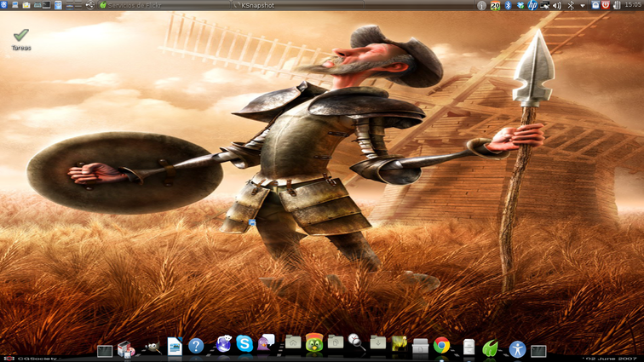The height and width of the screenshot is (362, 644).
Task: Click the red power shutdown button
Action: point(606,5)
